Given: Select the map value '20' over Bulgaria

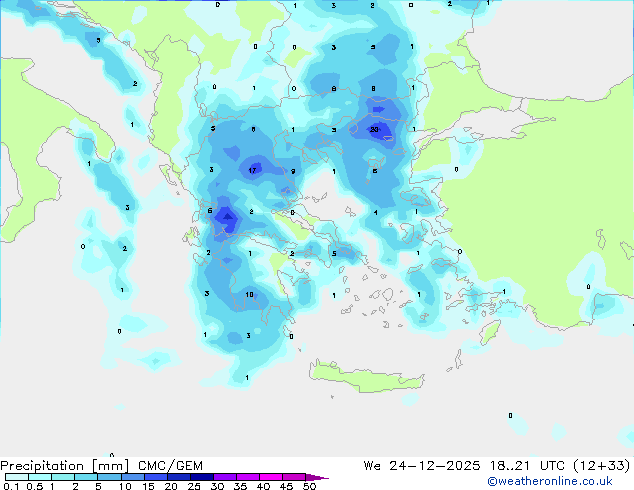Looking at the screenshot, I should [x=374, y=129].
